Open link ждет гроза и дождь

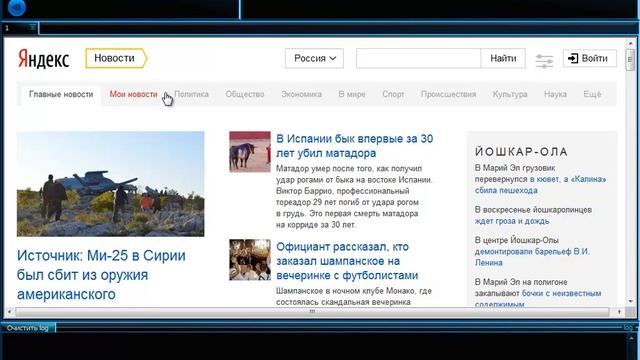tap(512, 221)
